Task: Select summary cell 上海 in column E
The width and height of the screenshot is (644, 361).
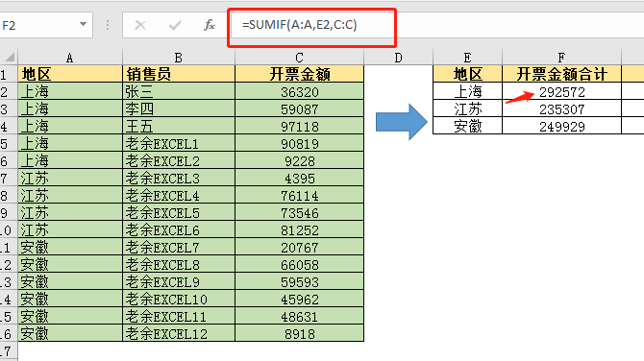Action: pos(467,91)
